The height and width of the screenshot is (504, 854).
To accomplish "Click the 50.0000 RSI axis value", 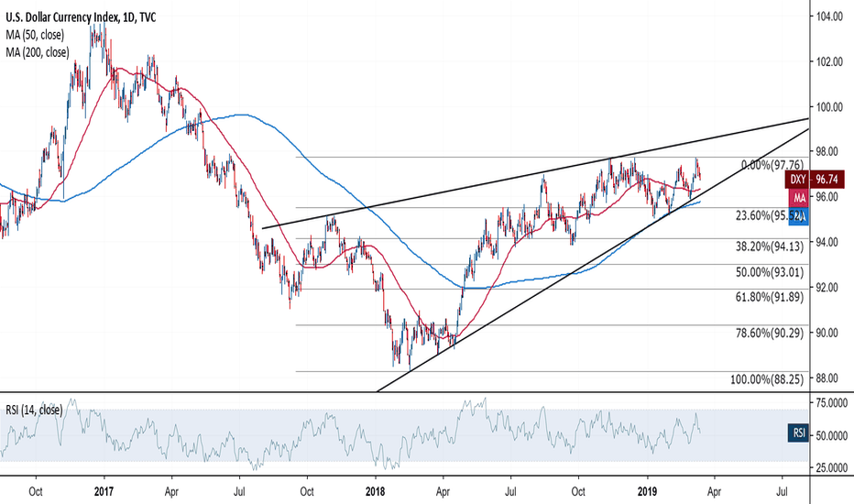I will pos(831,435).
